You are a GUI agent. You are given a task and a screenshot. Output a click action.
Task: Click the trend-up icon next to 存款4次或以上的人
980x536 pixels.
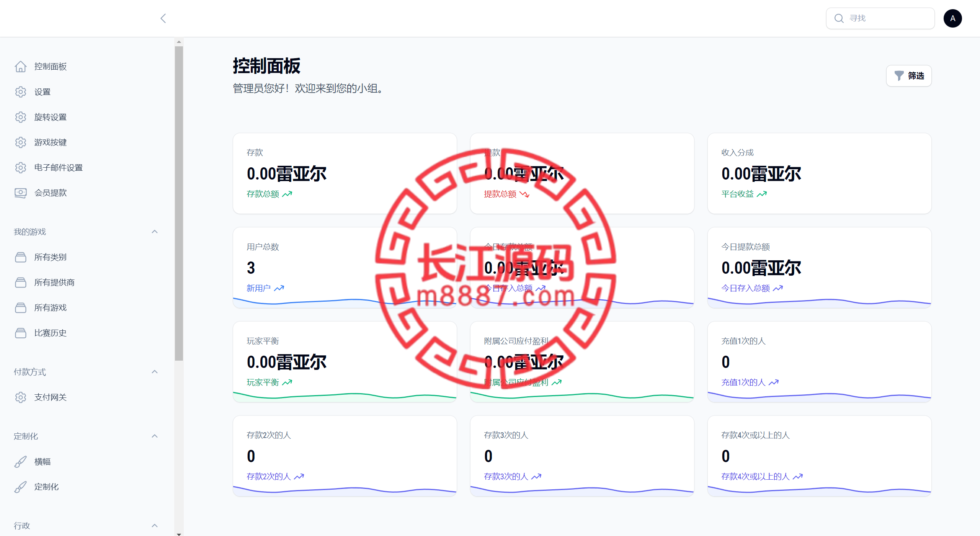click(798, 477)
